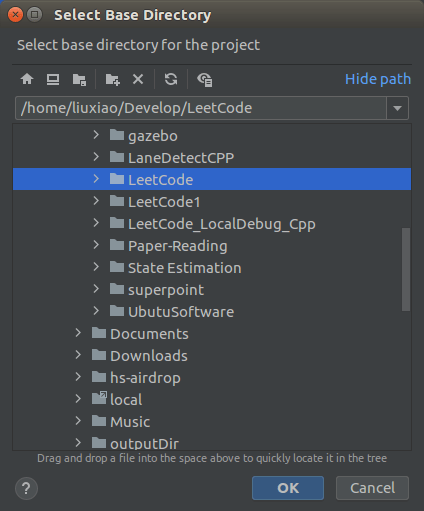Expand the LeetCode folder node

coord(96,179)
